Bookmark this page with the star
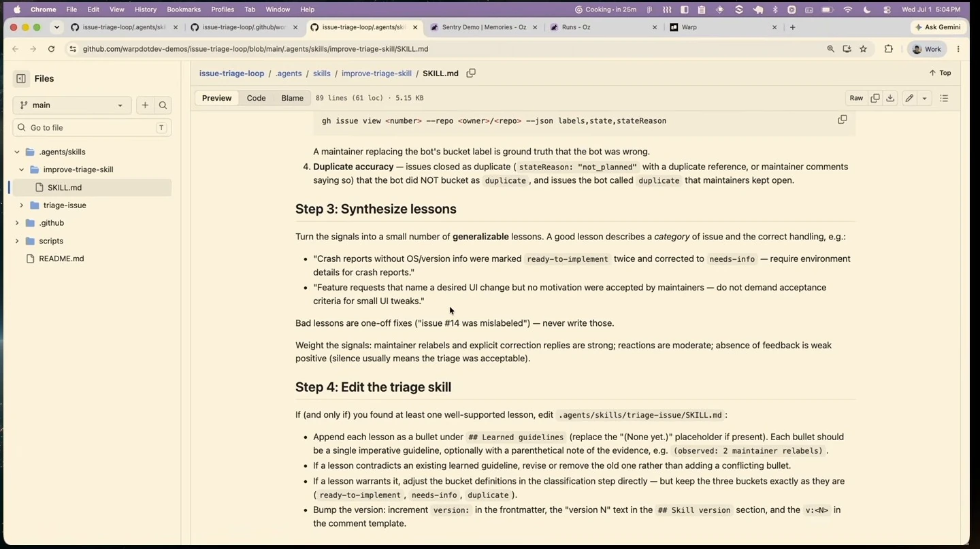The height and width of the screenshot is (549, 980). click(x=864, y=49)
